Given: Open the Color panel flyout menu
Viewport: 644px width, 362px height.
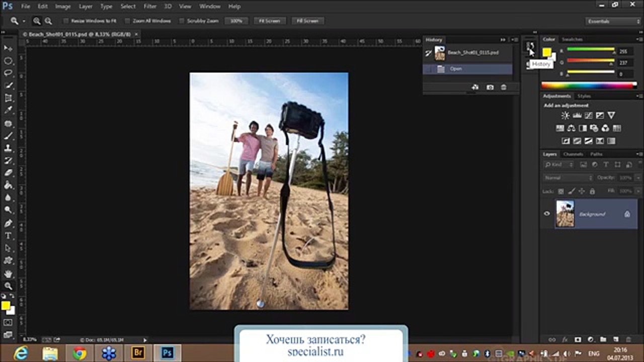Looking at the screenshot, I should pos(639,39).
